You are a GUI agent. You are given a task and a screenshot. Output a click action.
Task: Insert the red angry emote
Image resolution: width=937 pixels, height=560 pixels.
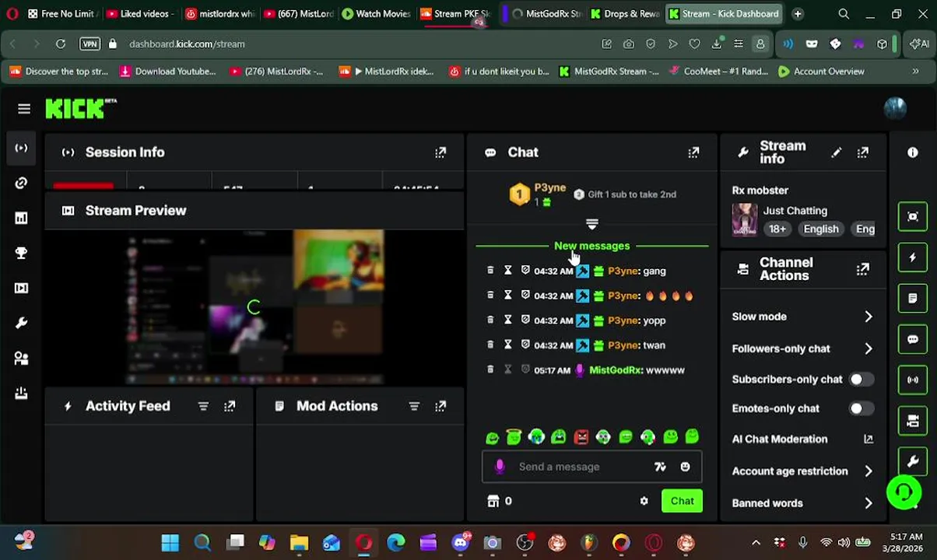click(x=581, y=437)
